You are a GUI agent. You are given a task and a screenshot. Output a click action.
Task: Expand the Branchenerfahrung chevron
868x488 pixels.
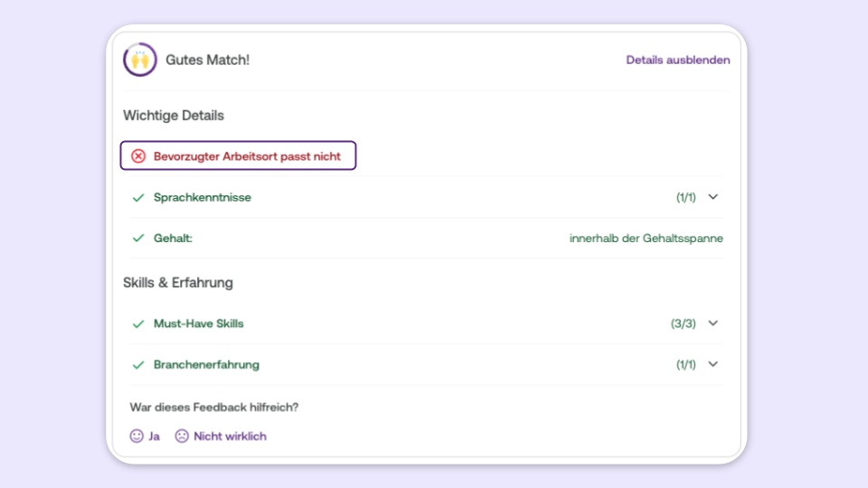713,364
